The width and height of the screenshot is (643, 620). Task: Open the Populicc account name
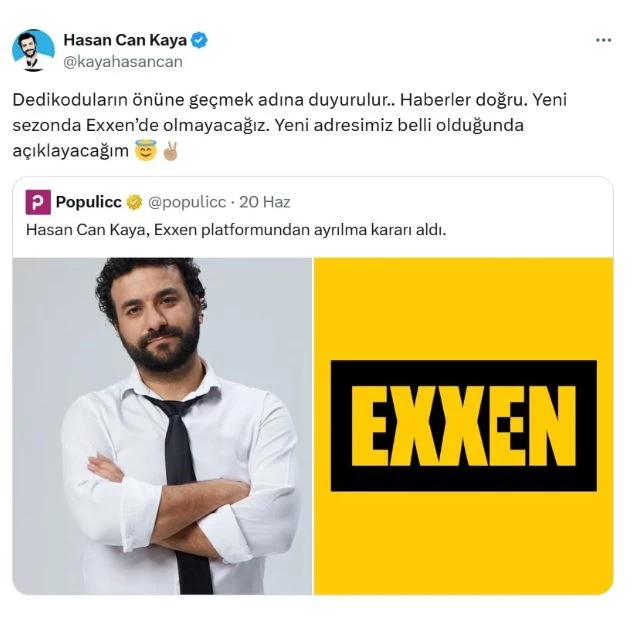coord(89,202)
